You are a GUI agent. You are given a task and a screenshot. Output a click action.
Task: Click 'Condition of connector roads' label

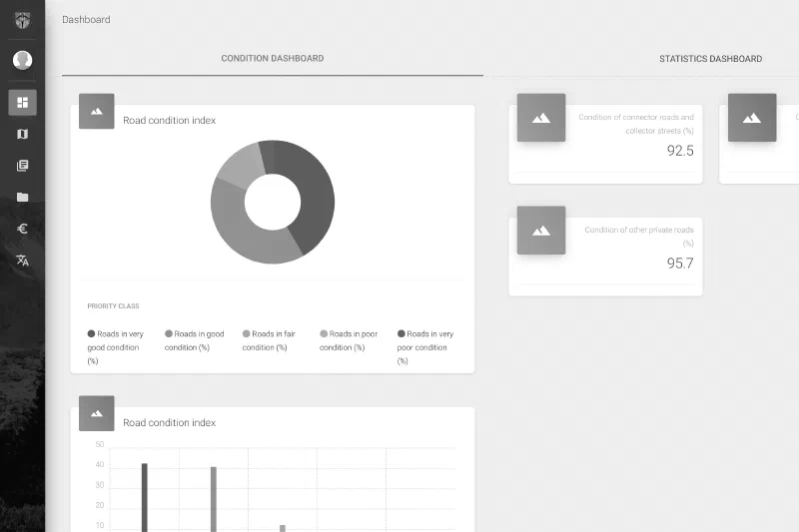coord(636,124)
